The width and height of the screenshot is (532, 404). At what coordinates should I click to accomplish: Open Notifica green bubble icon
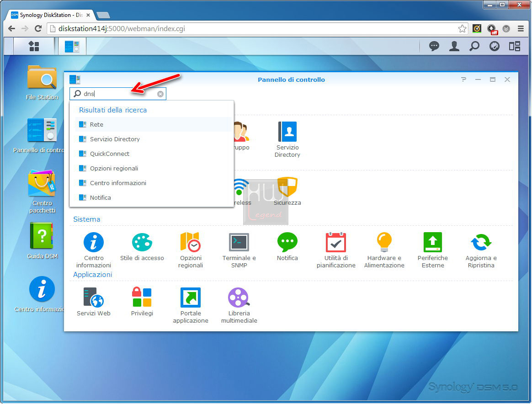coord(287,247)
